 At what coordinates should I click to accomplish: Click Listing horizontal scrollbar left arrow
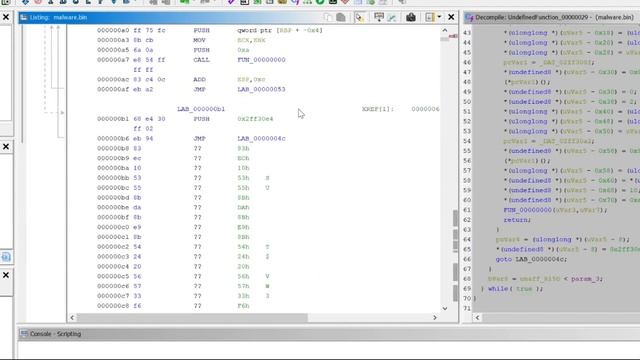[x=72, y=318]
